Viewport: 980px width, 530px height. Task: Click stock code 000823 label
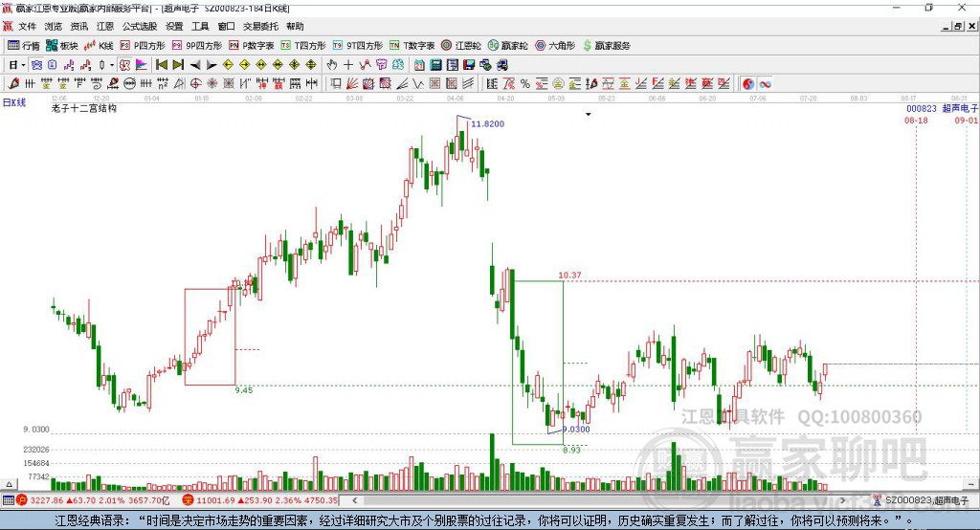(x=922, y=109)
